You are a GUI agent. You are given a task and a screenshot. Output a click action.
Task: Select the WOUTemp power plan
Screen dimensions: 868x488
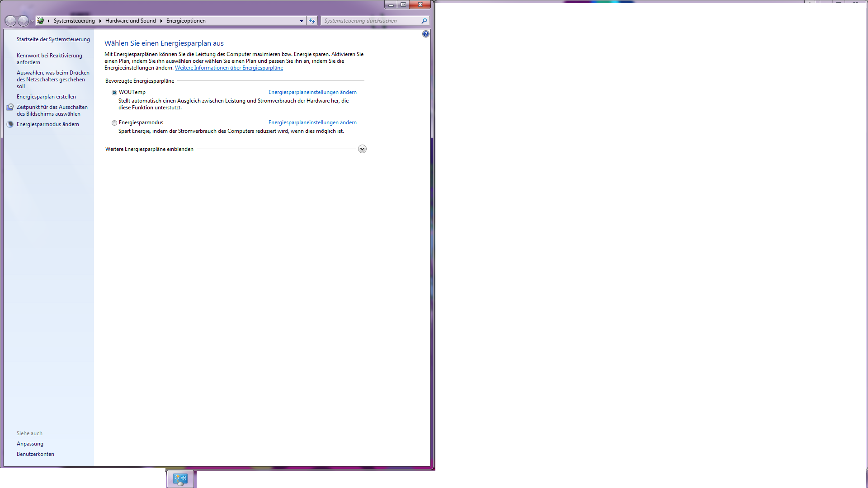pos(114,93)
